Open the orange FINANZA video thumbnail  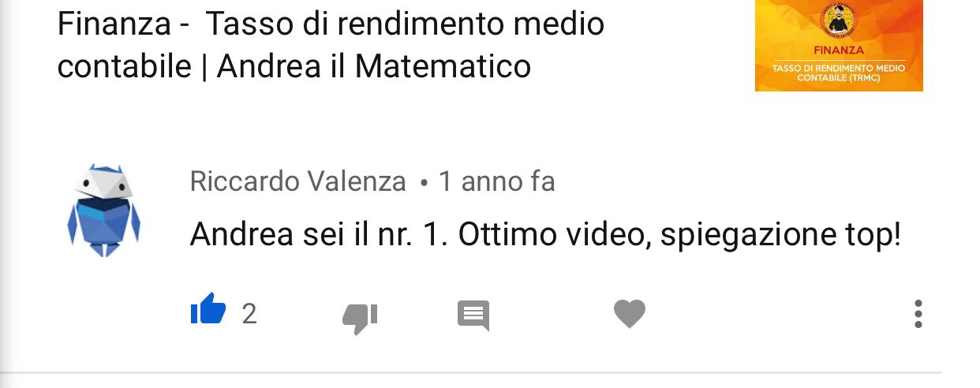[839, 45]
